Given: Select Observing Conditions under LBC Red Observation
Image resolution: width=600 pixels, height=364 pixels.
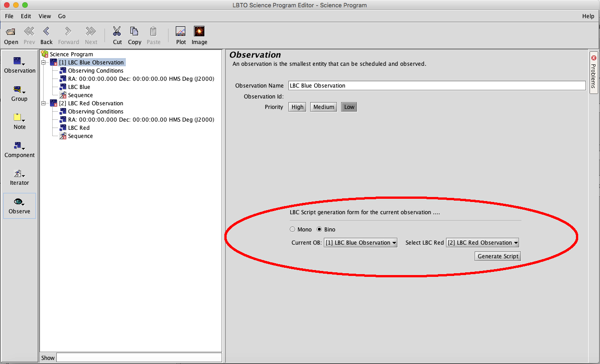Looking at the screenshot, I should click(x=95, y=111).
